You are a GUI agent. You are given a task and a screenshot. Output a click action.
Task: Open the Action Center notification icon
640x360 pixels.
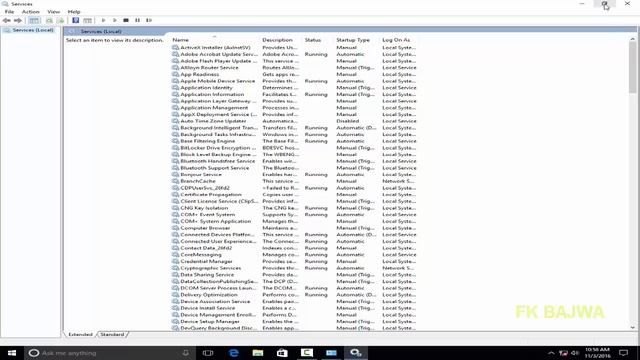coord(623,353)
